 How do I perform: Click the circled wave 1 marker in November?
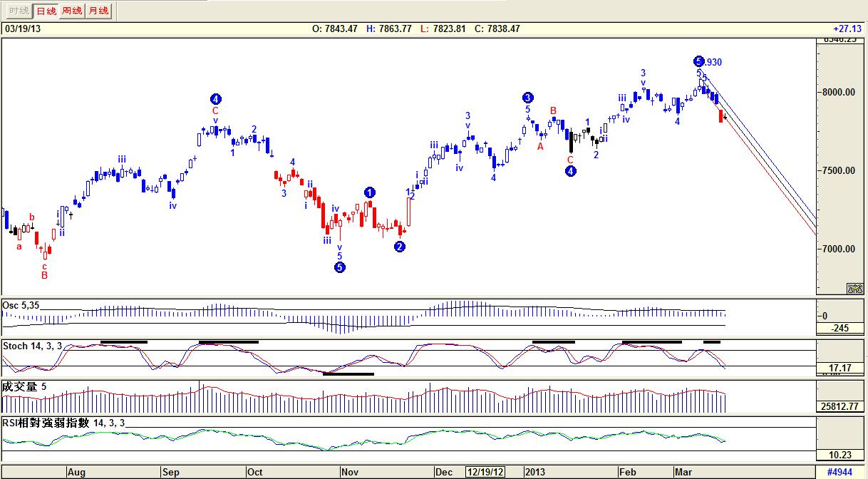(x=369, y=192)
